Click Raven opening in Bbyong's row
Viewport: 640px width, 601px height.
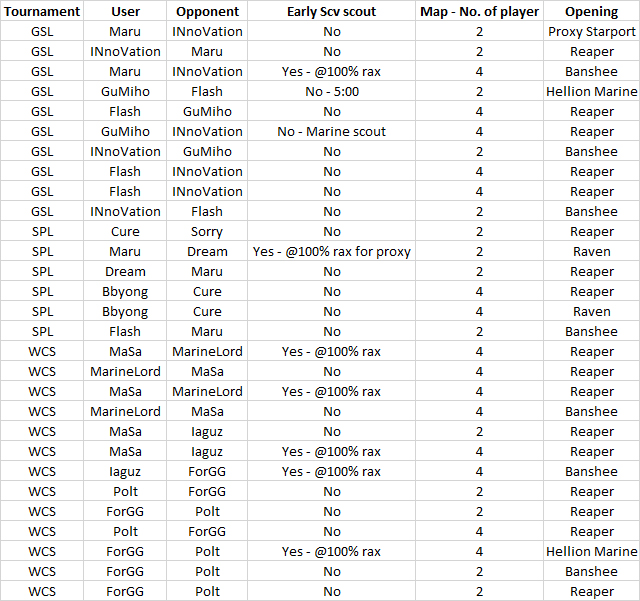click(x=591, y=311)
